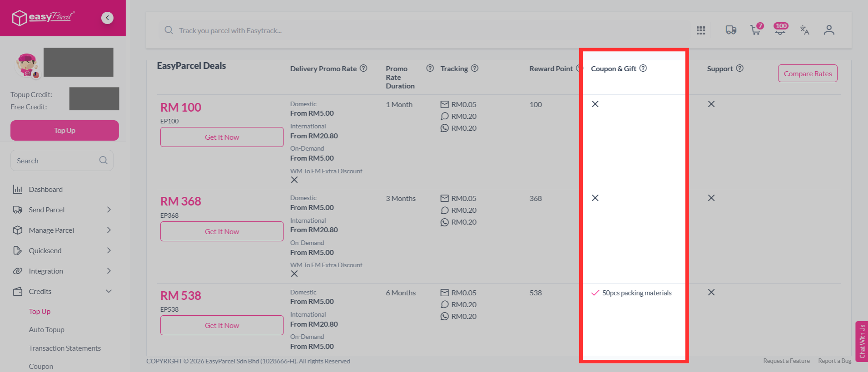Open the apps grid icon
868x372 pixels.
[701, 30]
